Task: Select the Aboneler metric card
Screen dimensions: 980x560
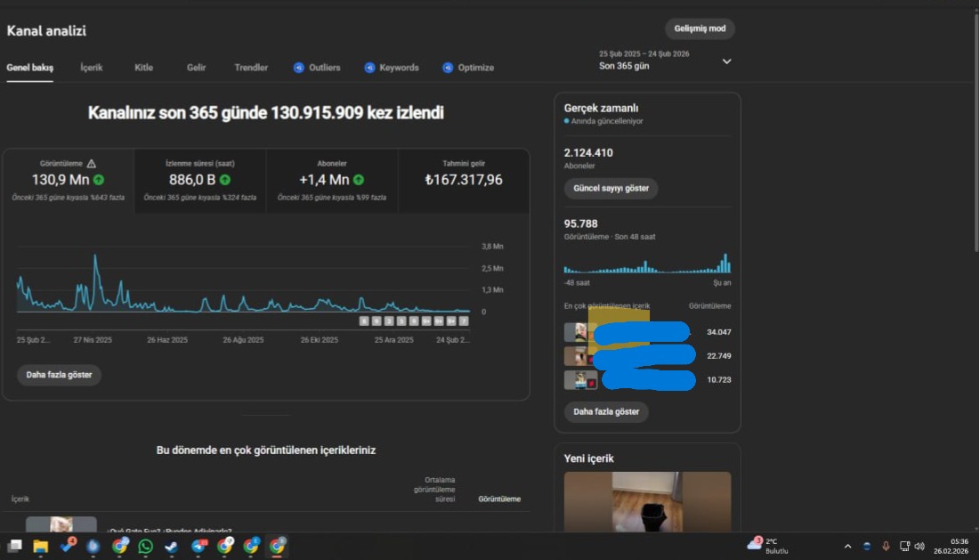Action: (331, 180)
